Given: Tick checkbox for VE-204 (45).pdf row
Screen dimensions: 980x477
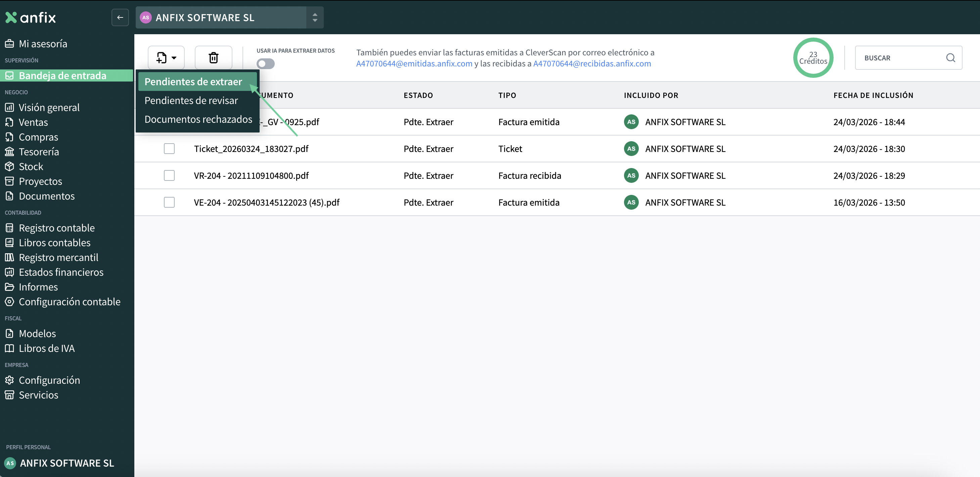Looking at the screenshot, I should click(169, 202).
